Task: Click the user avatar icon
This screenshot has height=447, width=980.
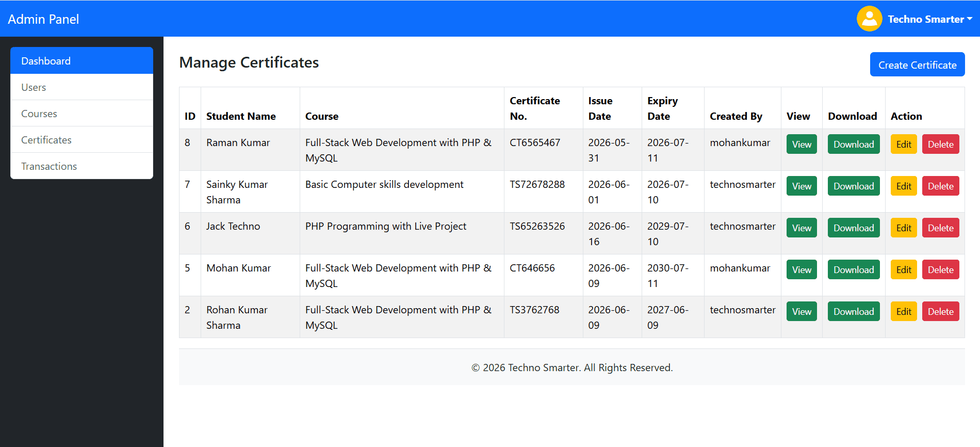Action: pos(869,19)
